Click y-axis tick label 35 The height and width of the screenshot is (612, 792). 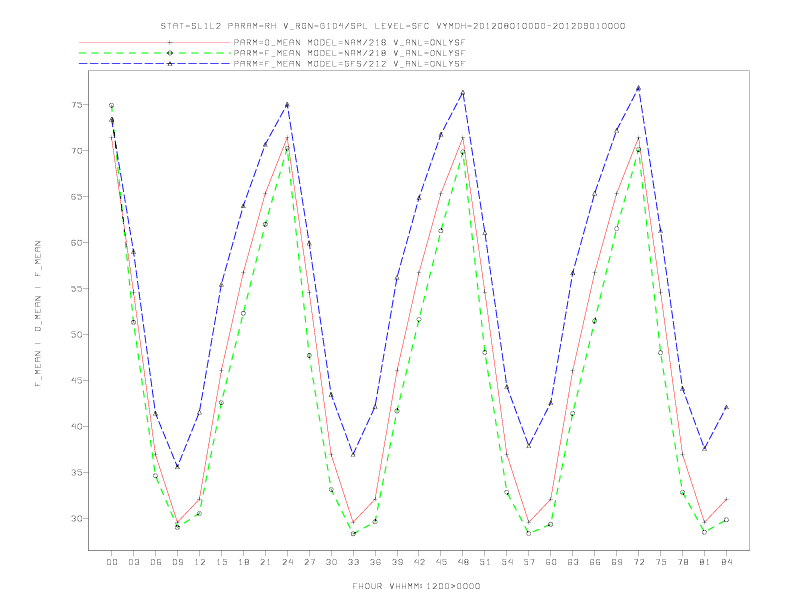point(77,473)
